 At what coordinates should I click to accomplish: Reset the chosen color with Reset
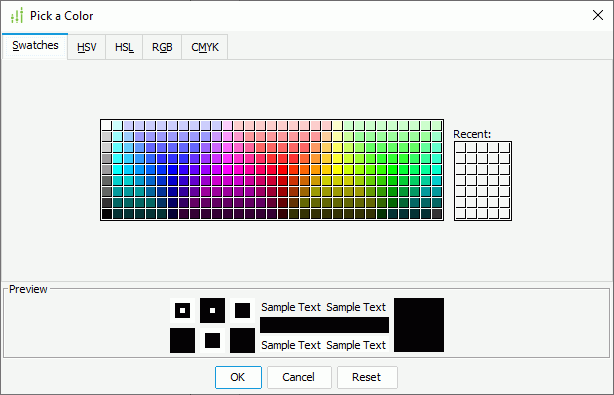367,377
